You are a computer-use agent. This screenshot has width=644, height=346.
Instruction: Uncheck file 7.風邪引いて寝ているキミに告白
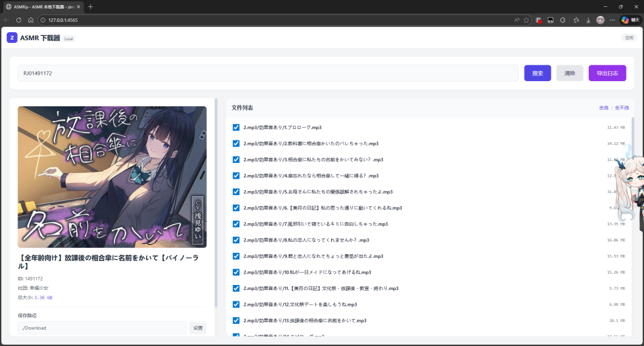click(236, 224)
